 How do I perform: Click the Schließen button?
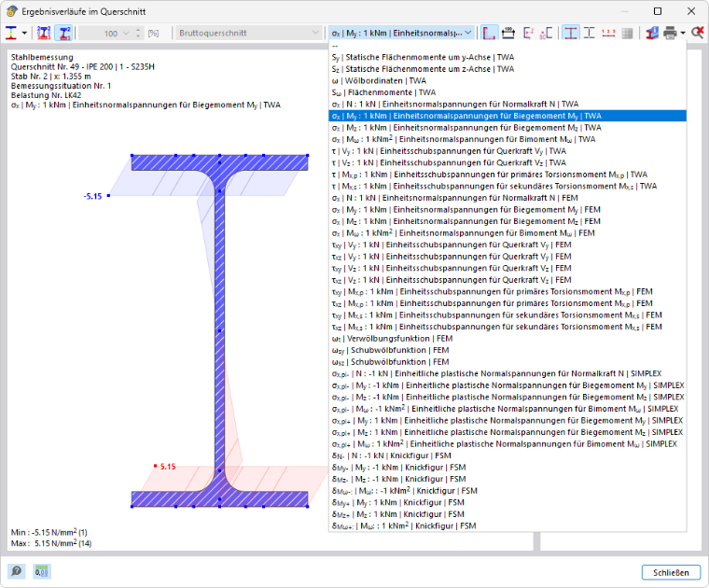click(671, 573)
